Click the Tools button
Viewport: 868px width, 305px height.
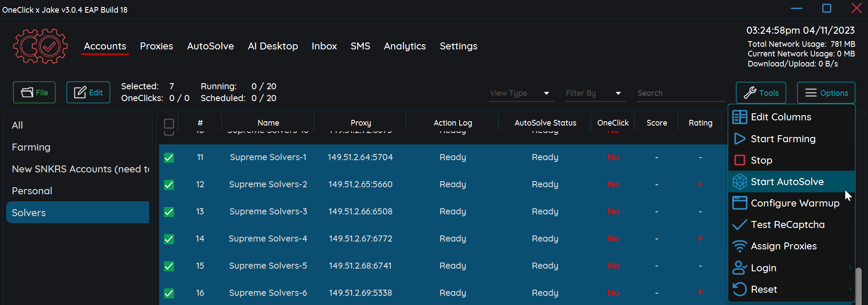click(760, 93)
